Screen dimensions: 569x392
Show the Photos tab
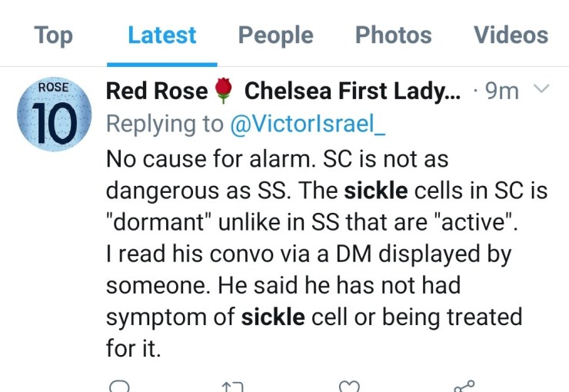click(x=393, y=35)
